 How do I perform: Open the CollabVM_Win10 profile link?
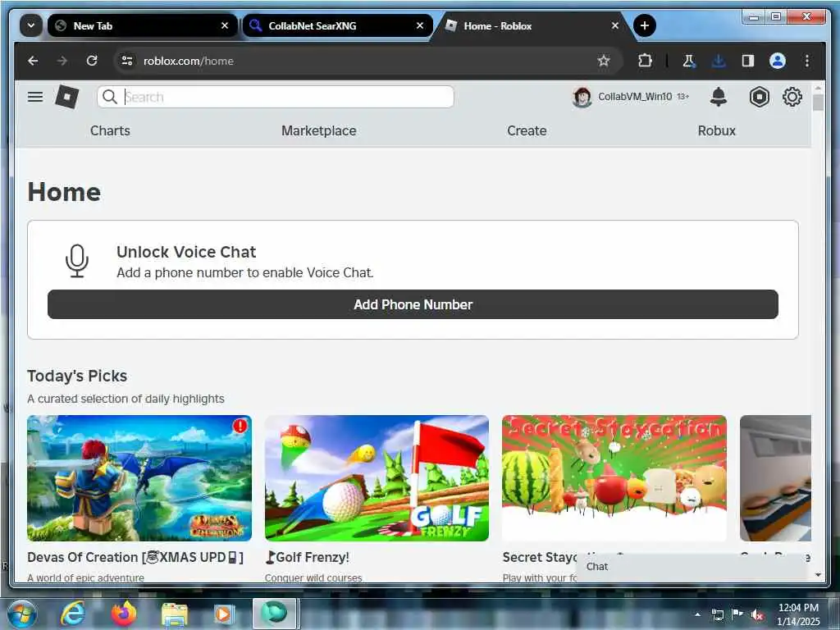[x=634, y=97]
